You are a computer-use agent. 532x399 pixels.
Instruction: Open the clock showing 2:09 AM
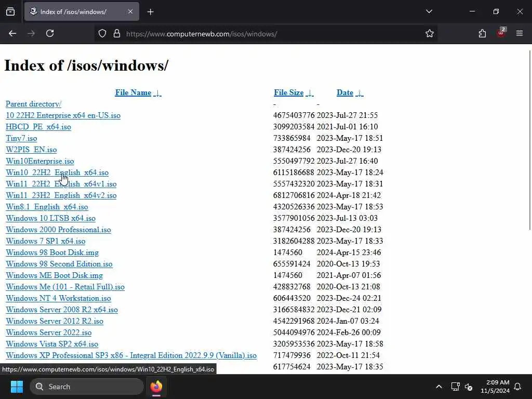coord(495,387)
